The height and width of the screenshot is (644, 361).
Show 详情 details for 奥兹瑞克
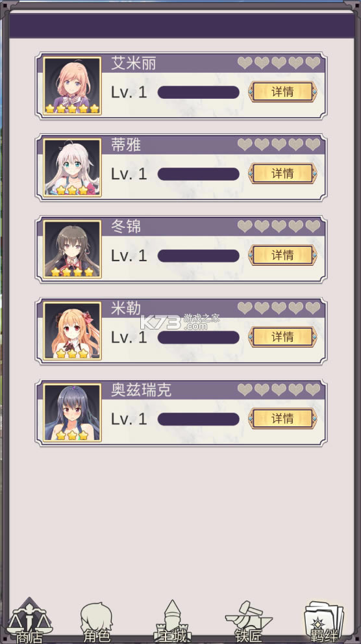(282, 419)
